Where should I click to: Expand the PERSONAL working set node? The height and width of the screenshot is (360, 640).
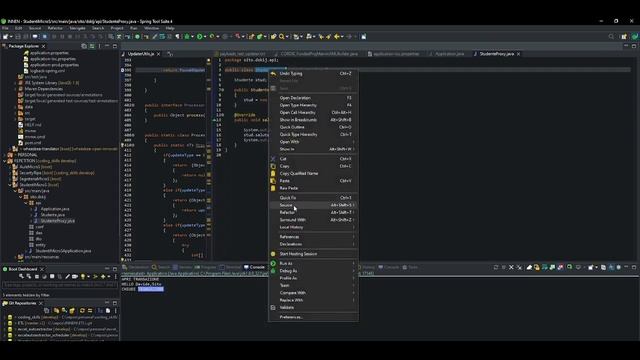[x=4, y=155]
